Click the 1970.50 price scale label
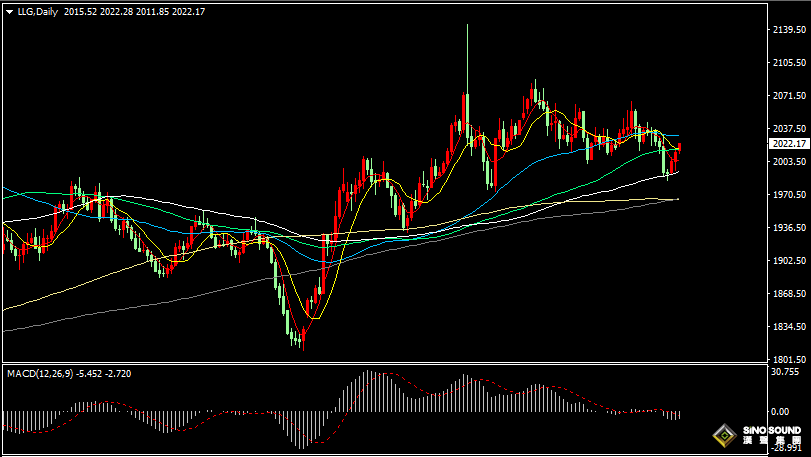The height and width of the screenshot is (457, 811). tap(789, 194)
